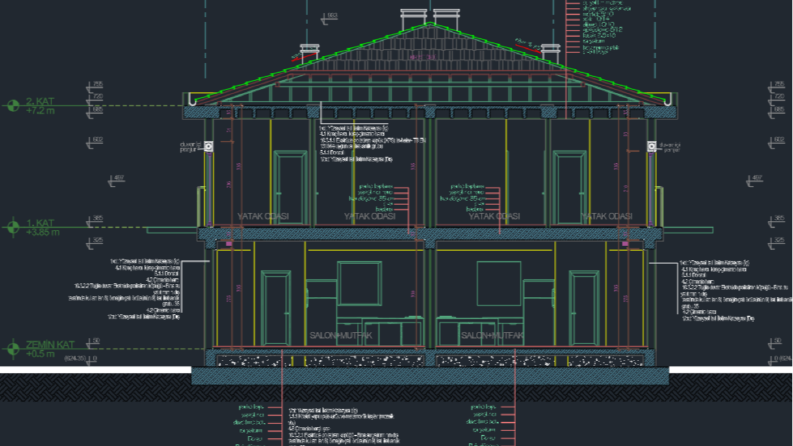Screen dimensions: 793x446
Task: Click the "497" elevation marker on left side
Action: pos(117,180)
